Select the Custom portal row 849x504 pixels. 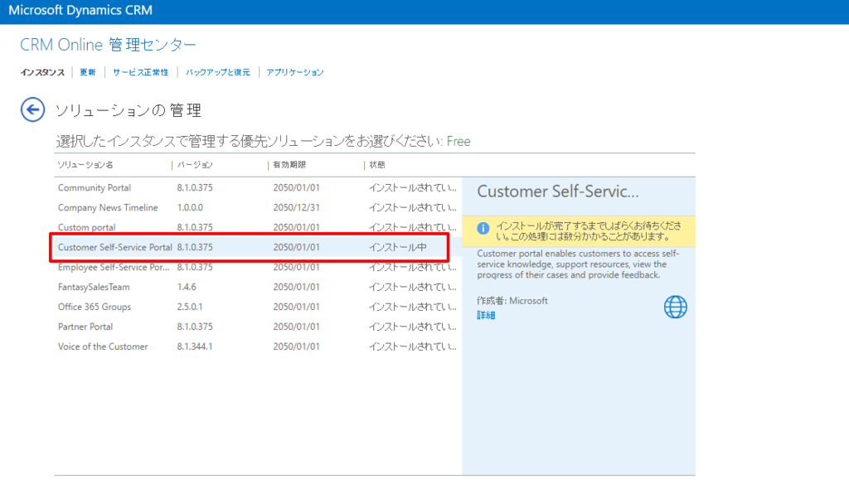(x=258, y=227)
